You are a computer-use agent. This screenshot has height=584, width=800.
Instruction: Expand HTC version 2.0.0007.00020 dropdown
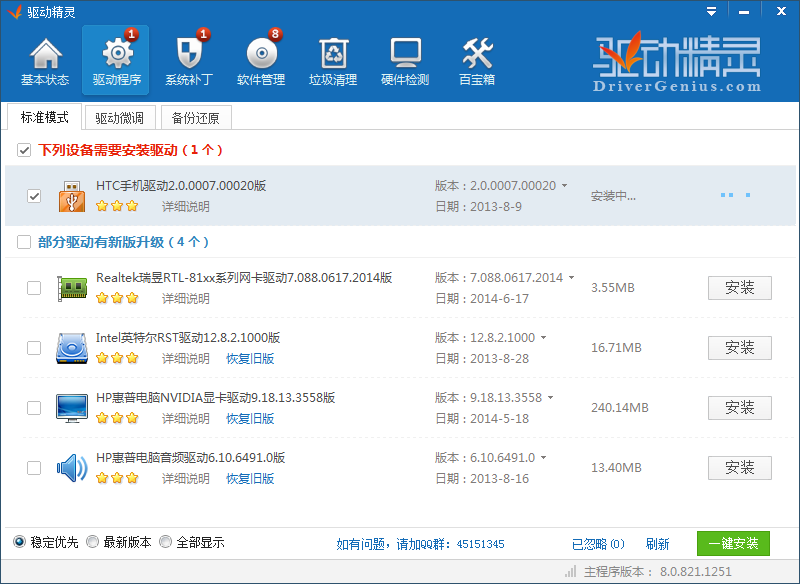(x=564, y=186)
